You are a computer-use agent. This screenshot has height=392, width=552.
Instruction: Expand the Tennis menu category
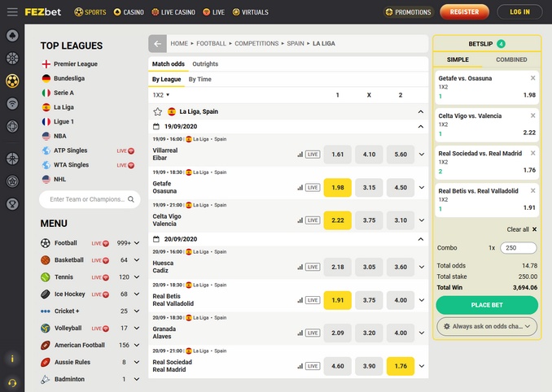(x=137, y=277)
